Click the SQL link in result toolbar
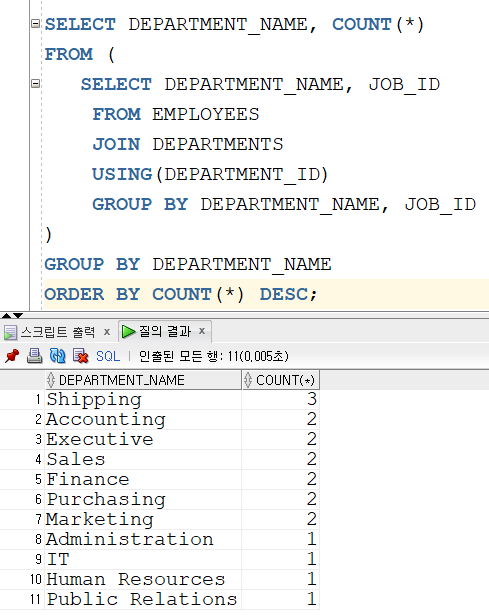 coord(108,356)
